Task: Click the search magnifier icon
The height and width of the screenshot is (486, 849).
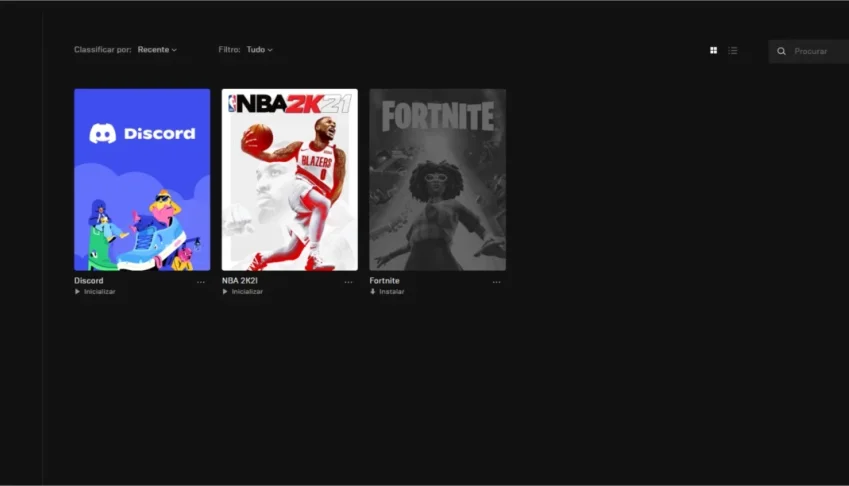Action: pos(781,51)
